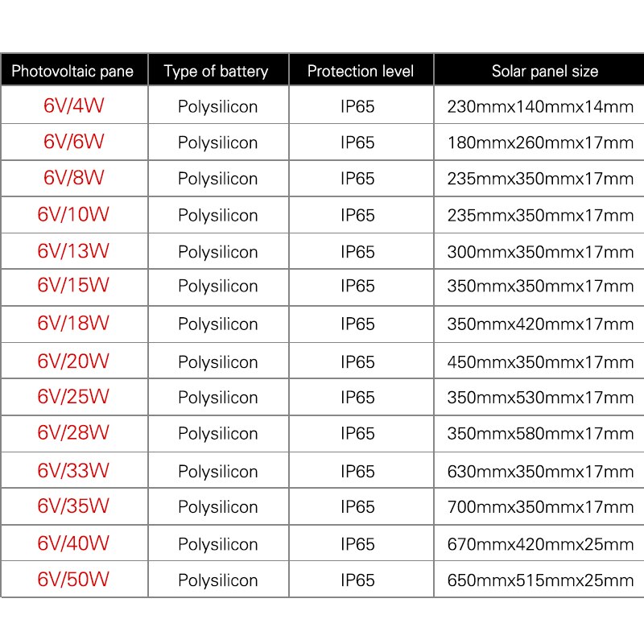Click the 6V/10W panel entry
Screen dimensions: 644x644
tap(73, 215)
